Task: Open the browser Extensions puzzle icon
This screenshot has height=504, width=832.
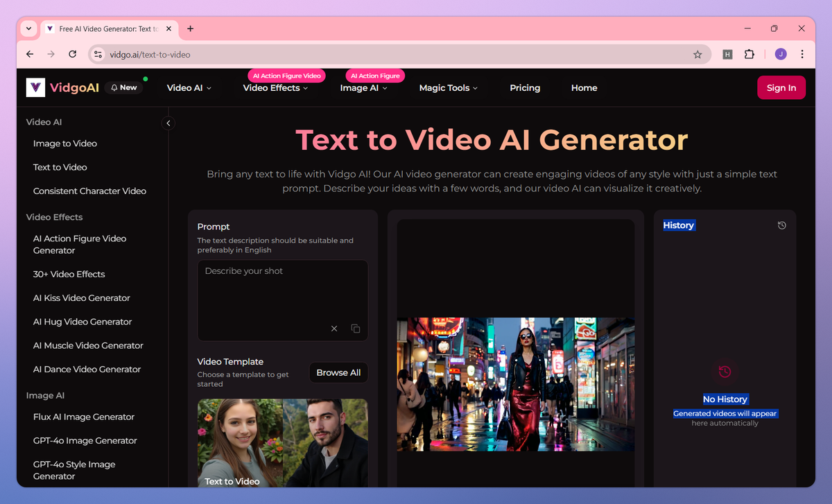Action: tap(749, 54)
